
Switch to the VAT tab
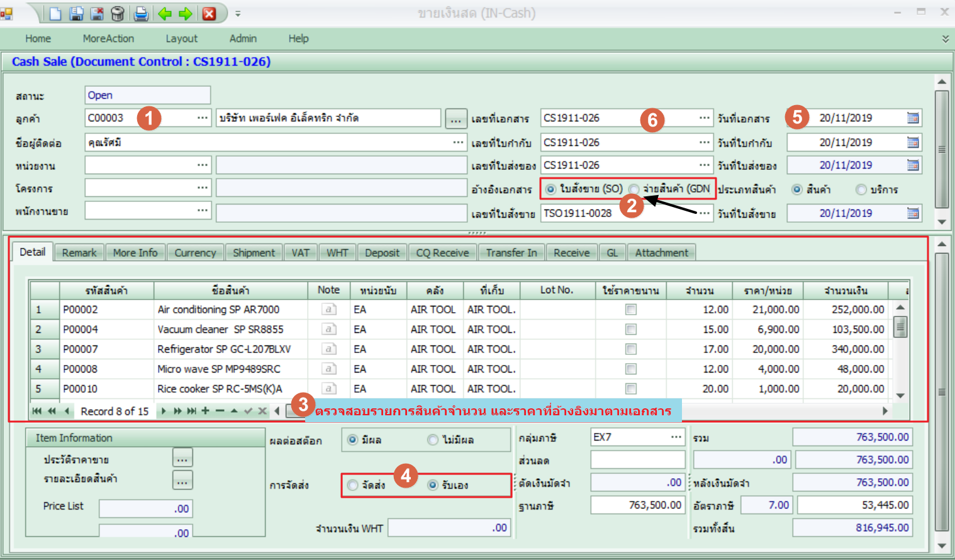click(300, 253)
